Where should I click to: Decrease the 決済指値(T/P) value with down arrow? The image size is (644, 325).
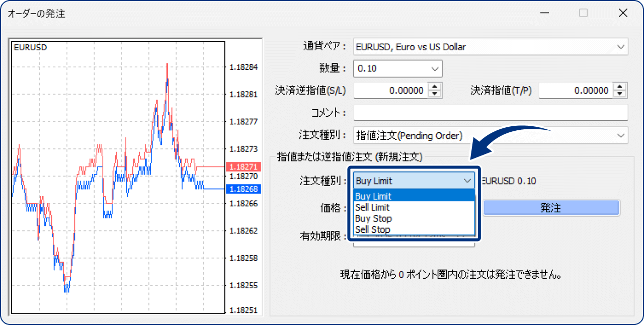(620, 94)
